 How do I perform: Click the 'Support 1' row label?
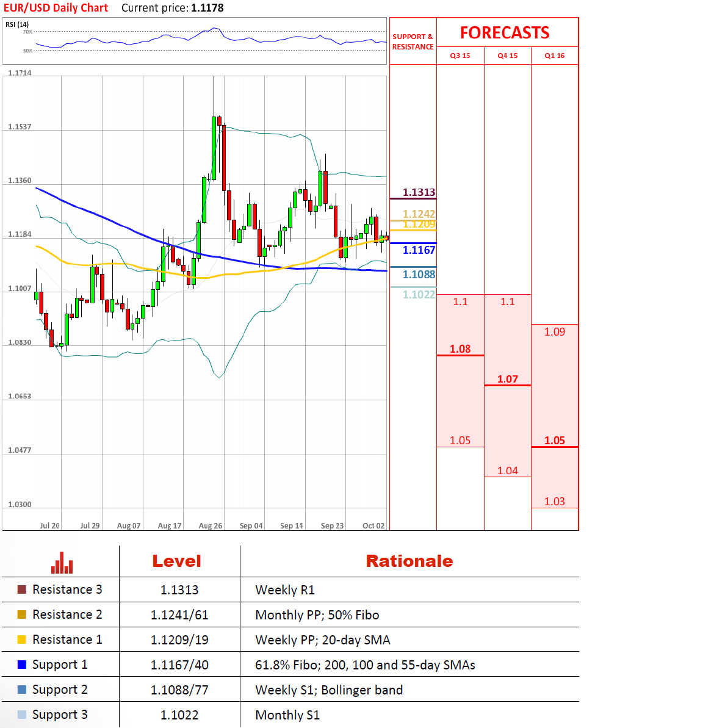[60, 665]
